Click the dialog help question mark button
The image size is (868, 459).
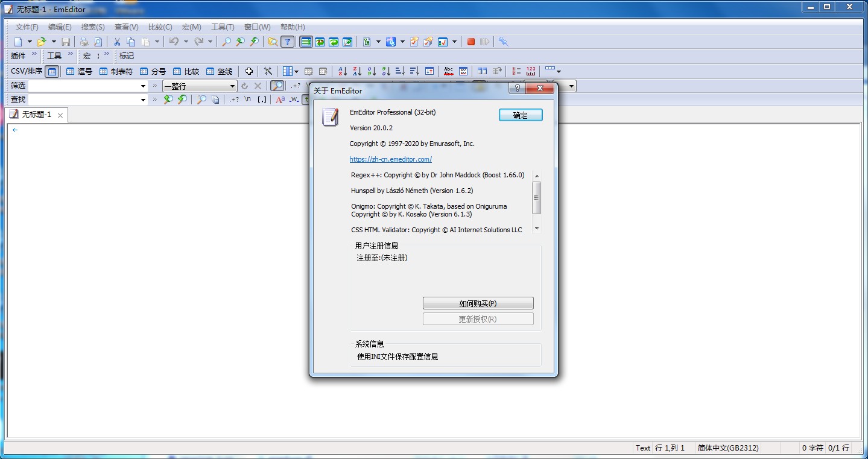click(517, 88)
